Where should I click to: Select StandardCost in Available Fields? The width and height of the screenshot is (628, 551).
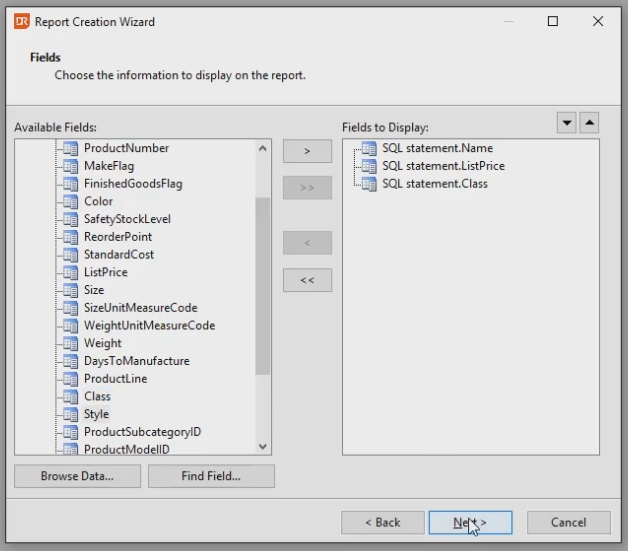point(119,255)
